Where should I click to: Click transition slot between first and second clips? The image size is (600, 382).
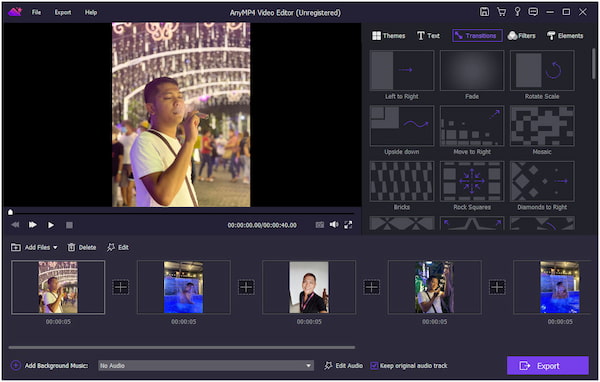pyautogui.click(x=121, y=287)
